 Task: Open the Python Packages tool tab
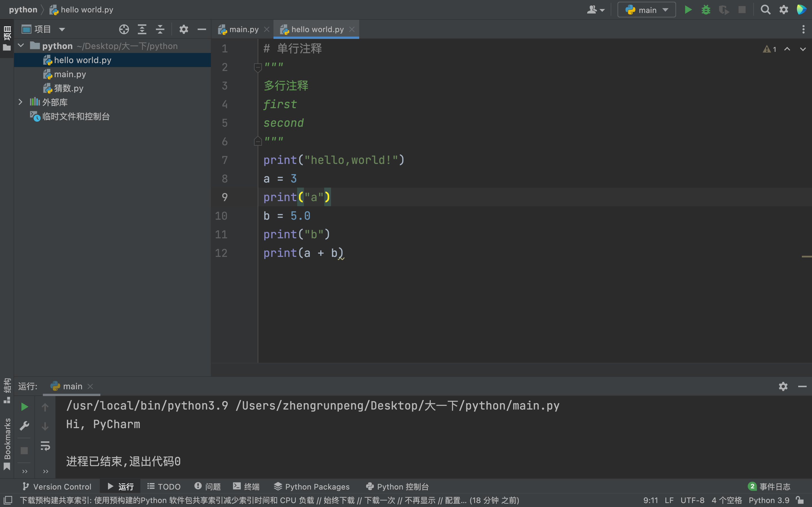[312, 486]
